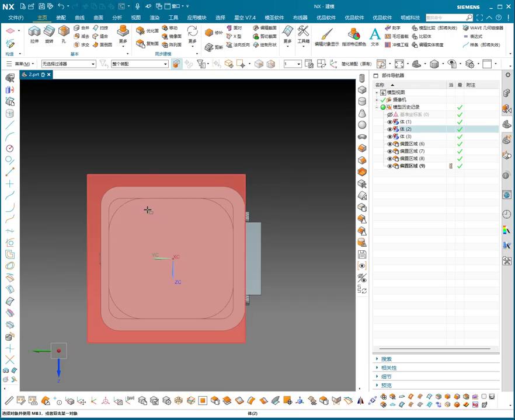515x420 pixels.
Task: Open the 文件(F) menu
Action: (x=16, y=17)
